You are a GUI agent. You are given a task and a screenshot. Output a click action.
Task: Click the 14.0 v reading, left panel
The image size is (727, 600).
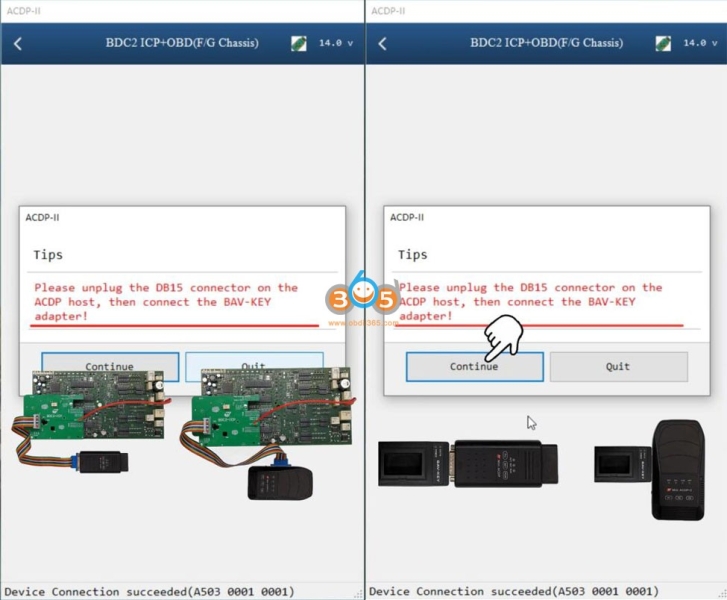pyautogui.click(x=336, y=43)
